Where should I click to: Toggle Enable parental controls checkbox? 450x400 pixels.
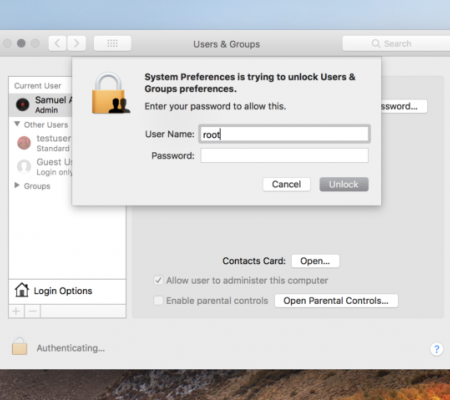(x=158, y=301)
